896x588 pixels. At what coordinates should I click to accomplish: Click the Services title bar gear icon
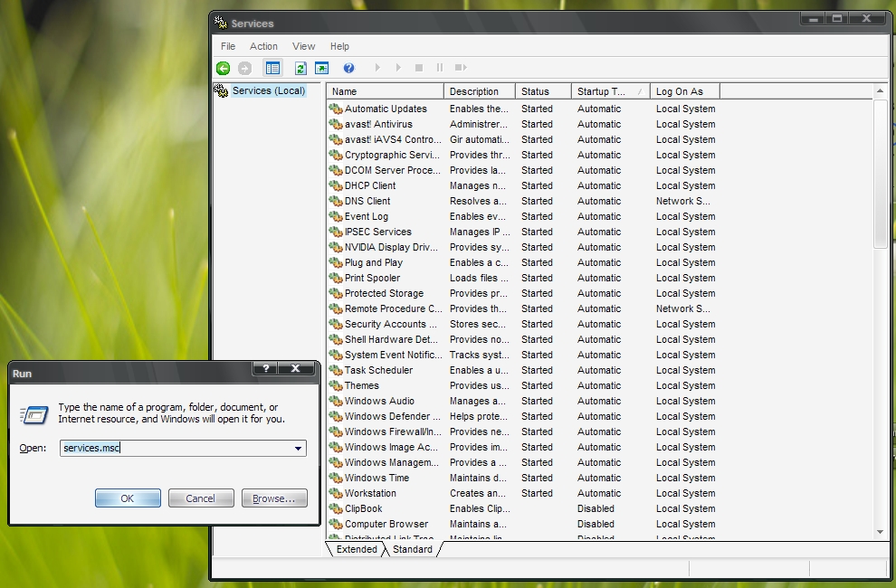pos(221,23)
